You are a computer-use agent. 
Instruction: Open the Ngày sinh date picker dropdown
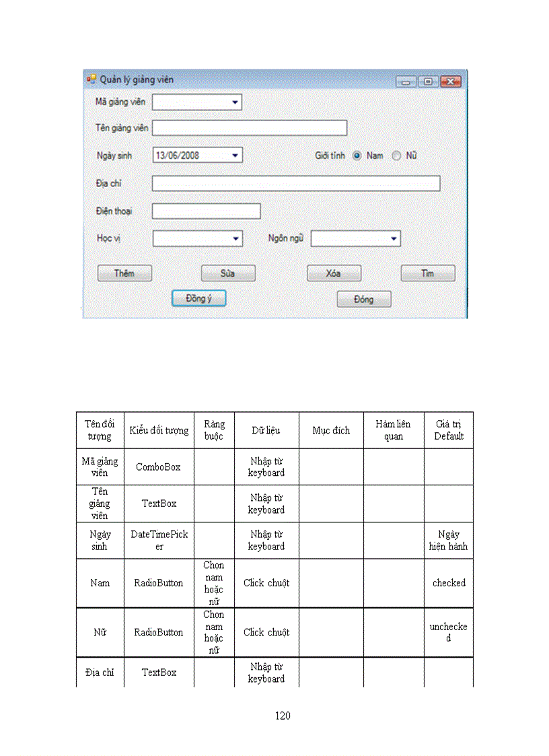point(235,155)
